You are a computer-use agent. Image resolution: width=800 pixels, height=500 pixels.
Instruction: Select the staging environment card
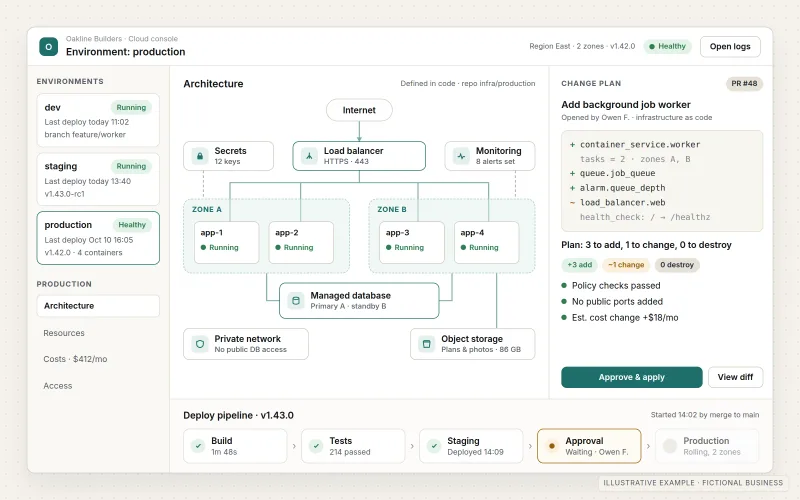point(98,179)
